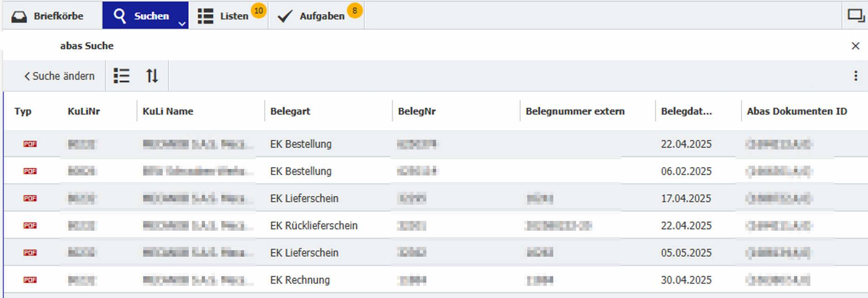Click the window layout icon top right
This screenshot has width=868, height=298.
(x=855, y=15)
